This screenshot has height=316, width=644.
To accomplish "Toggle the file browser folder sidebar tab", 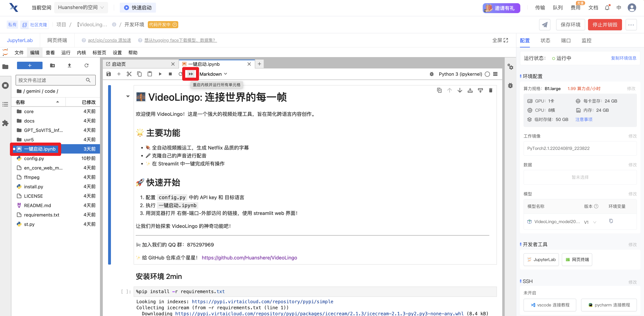I will coord(5,66).
